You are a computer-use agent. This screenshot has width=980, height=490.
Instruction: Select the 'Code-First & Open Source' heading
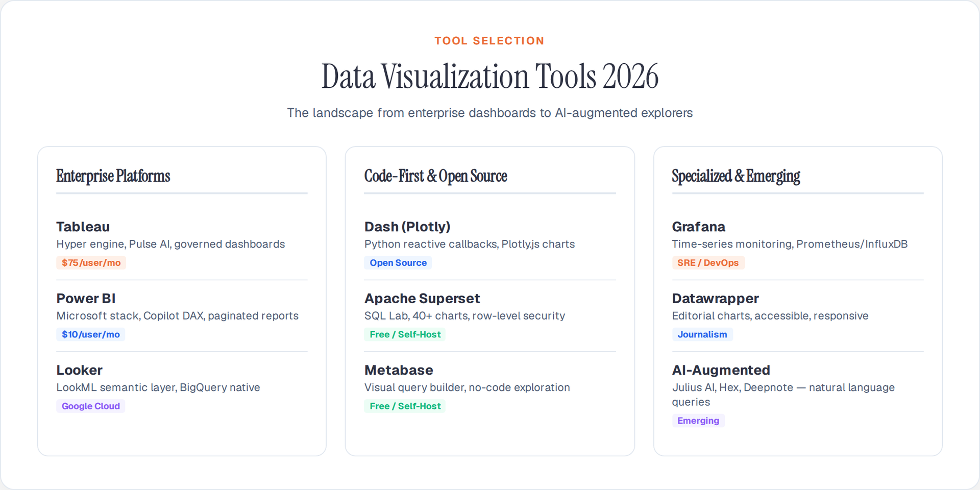coord(435,176)
